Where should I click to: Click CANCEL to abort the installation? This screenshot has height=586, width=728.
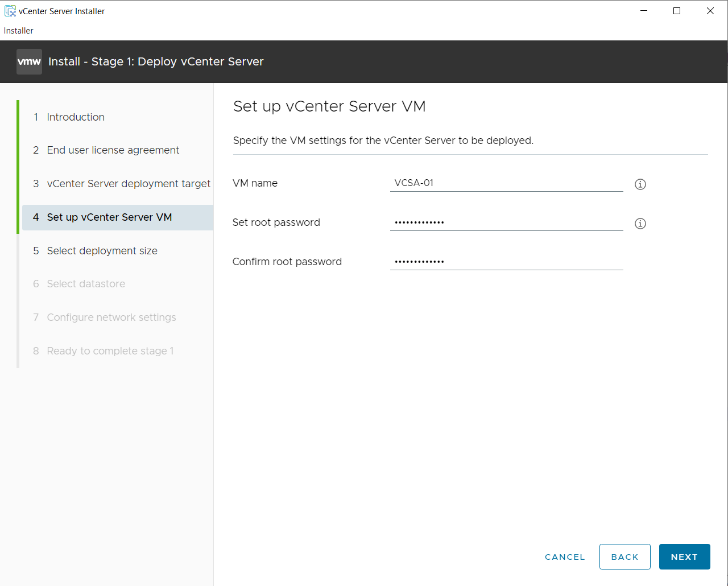[564, 556]
